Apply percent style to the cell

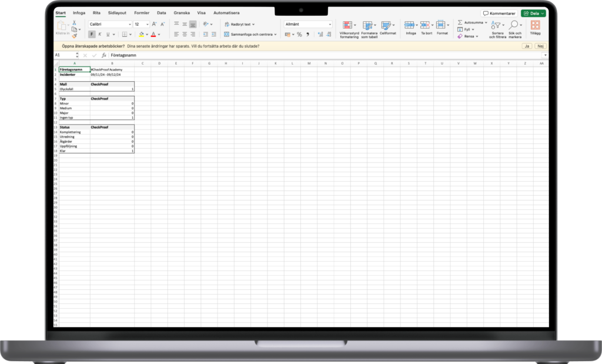click(x=299, y=35)
